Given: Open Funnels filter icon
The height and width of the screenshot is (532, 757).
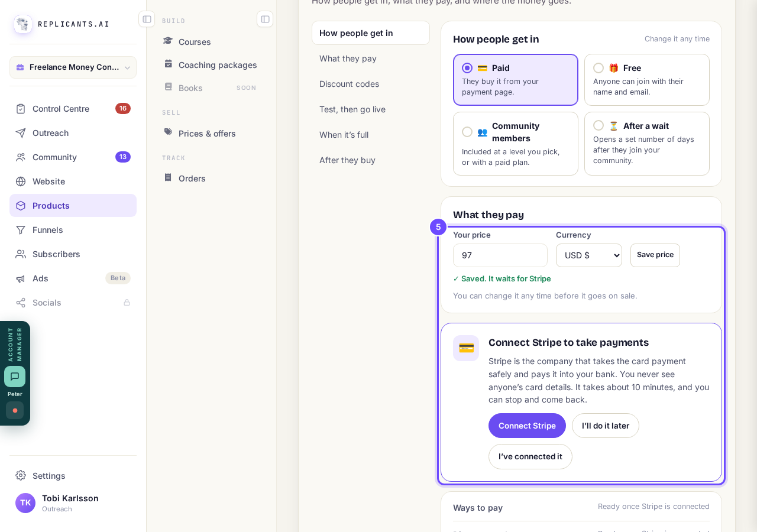Looking at the screenshot, I should click(21, 230).
